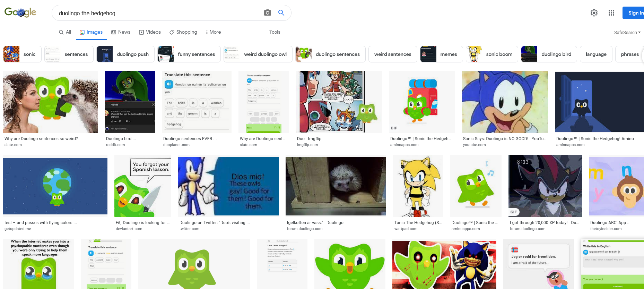Choose the 'duolingo sentences' chip
This screenshot has height=289, width=644.
pos(330,54)
